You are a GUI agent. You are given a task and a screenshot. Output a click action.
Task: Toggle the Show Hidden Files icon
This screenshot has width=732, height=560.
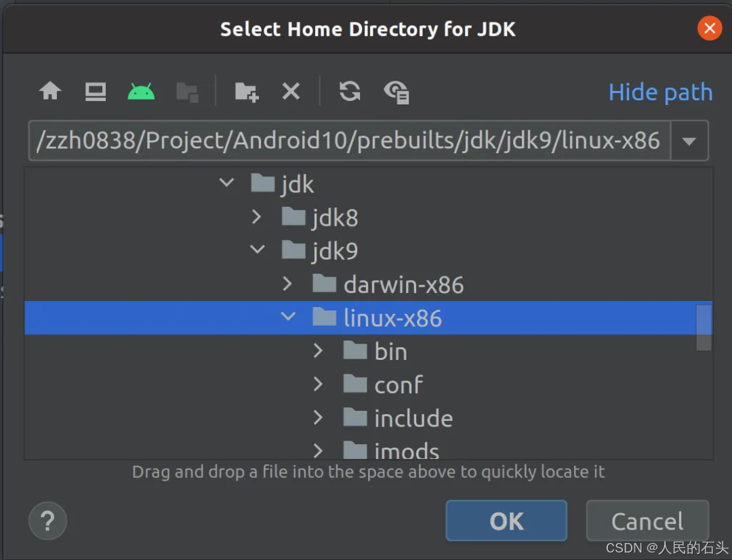396,92
